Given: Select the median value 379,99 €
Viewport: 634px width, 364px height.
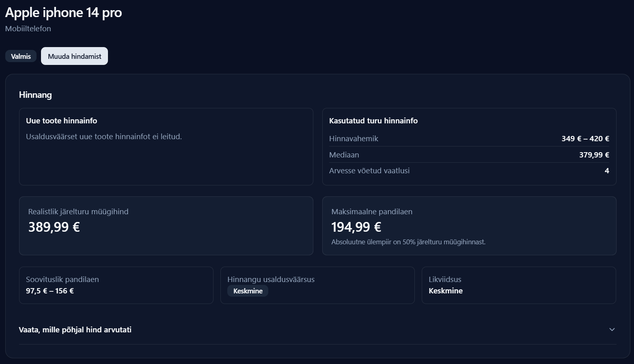Looking at the screenshot, I should (x=594, y=155).
